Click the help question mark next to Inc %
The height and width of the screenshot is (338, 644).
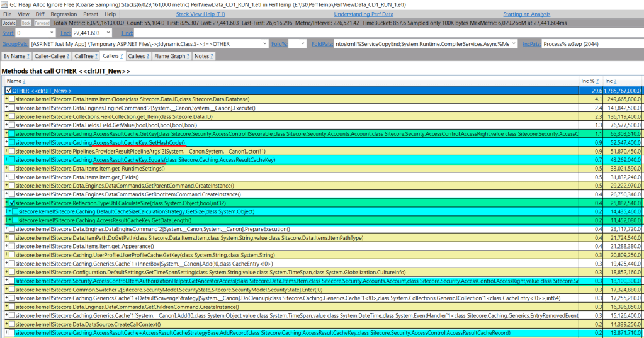(x=599, y=81)
